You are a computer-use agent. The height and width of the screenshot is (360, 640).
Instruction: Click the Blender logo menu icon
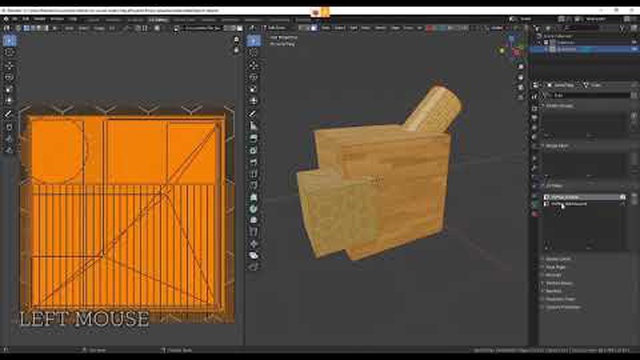6,19
